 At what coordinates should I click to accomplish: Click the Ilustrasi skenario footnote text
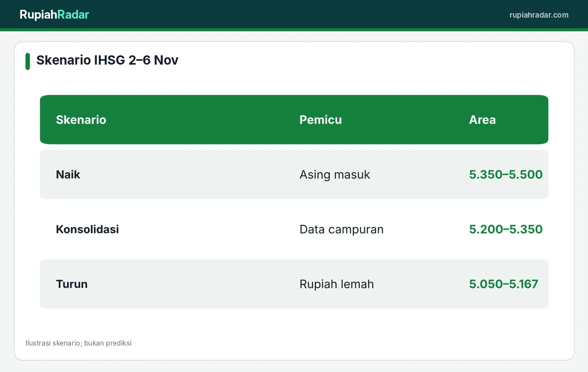coord(78,343)
